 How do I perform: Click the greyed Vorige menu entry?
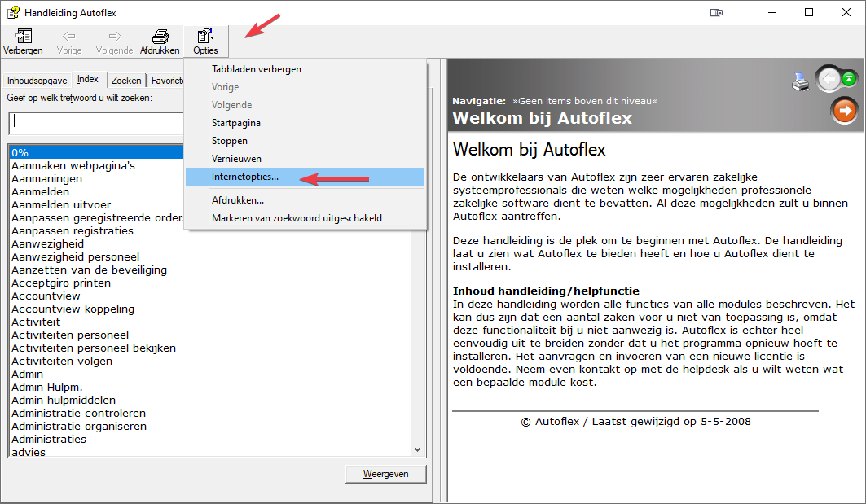point(305,86)
